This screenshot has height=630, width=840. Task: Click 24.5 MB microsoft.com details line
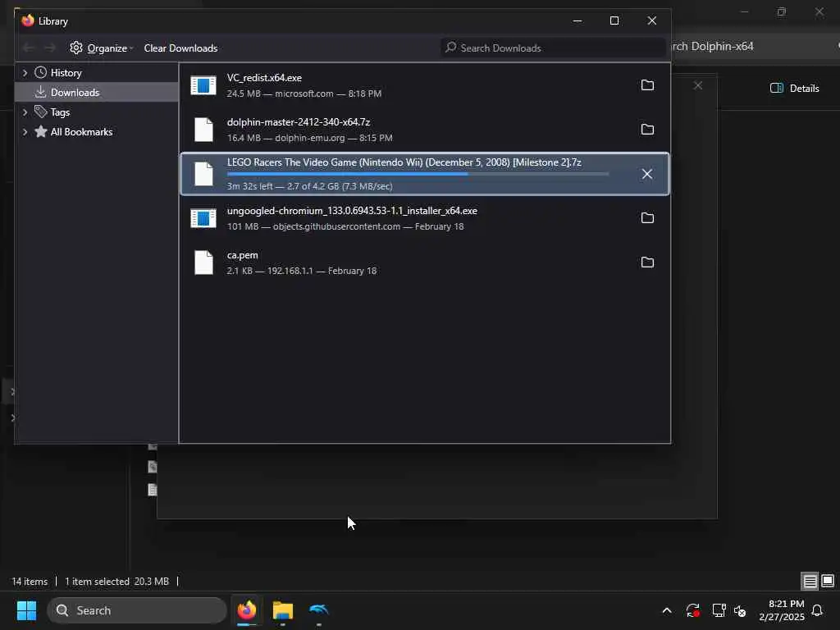(x=304, y=94)
